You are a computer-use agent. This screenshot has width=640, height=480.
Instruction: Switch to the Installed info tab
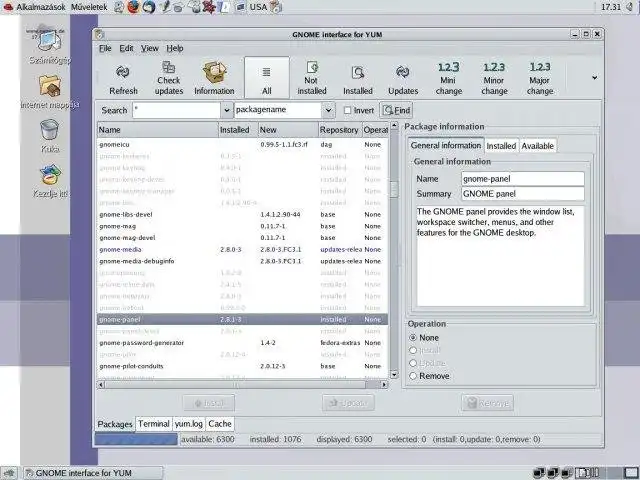501,146
